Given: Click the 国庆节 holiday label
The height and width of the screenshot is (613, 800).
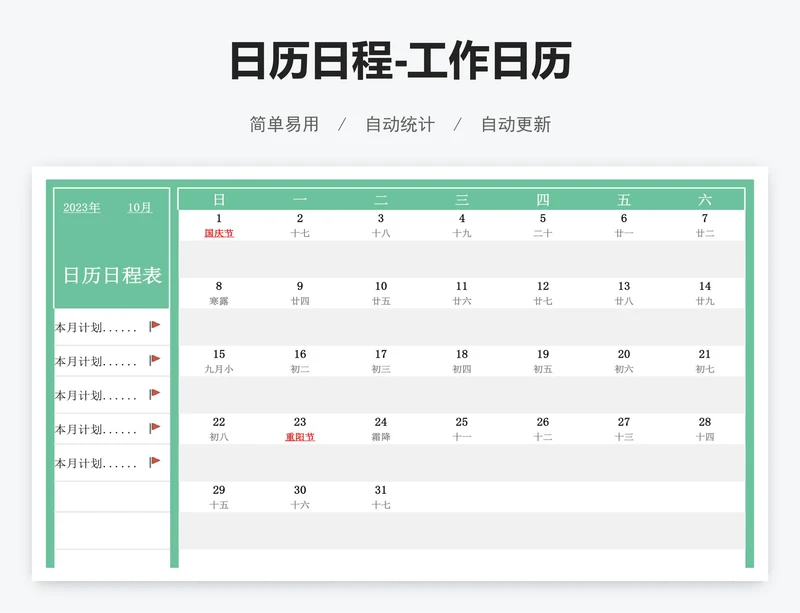Looking at the screenshot, I should (x=219, y=233).
